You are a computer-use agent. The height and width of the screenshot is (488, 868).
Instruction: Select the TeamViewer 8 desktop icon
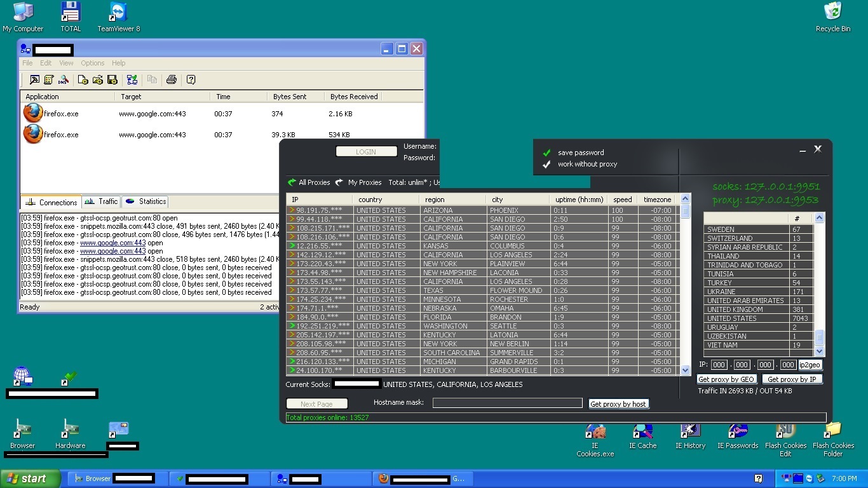[x=119, y=17]
